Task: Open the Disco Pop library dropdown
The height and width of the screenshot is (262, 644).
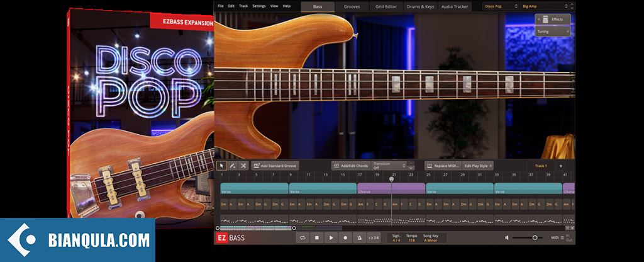Action: point(501,6)
